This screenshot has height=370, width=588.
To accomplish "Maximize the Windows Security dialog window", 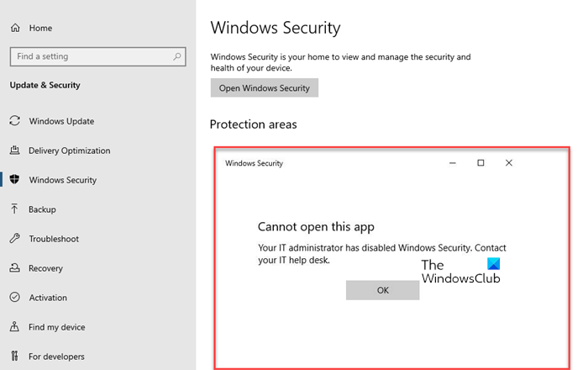I will click(x=480, y=163).
